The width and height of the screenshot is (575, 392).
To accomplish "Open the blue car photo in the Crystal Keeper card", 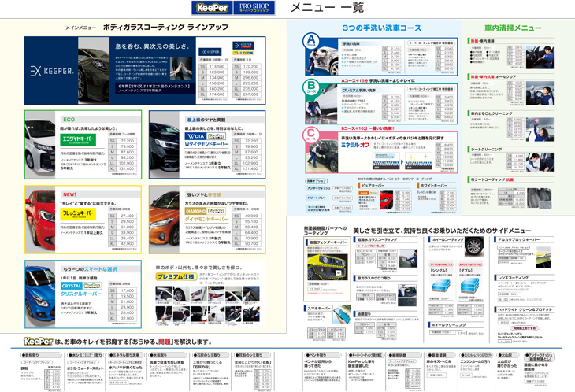I will pos(40,294).
